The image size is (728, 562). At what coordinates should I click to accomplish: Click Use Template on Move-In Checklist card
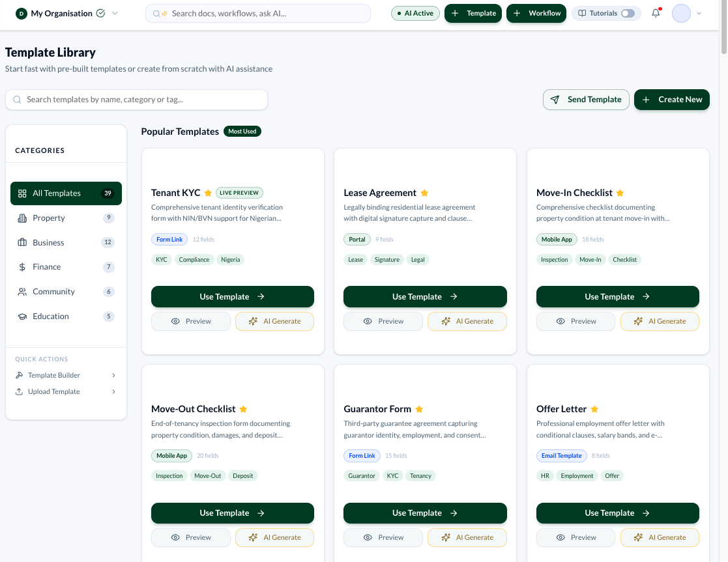(617, 296)
